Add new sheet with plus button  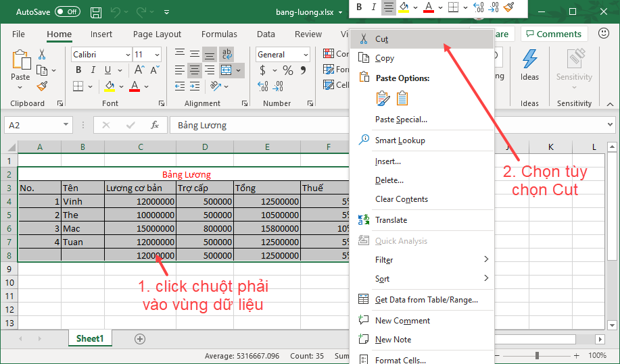139,339
